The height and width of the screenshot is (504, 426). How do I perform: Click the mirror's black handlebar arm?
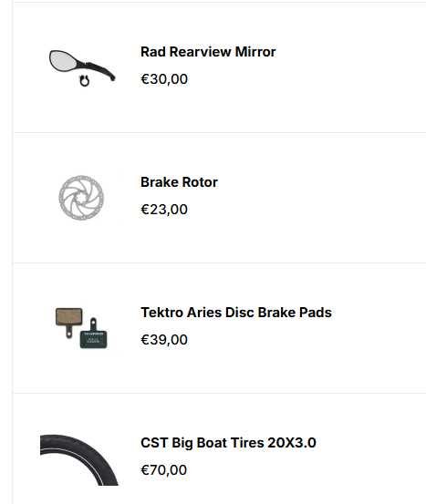(96, 70)
